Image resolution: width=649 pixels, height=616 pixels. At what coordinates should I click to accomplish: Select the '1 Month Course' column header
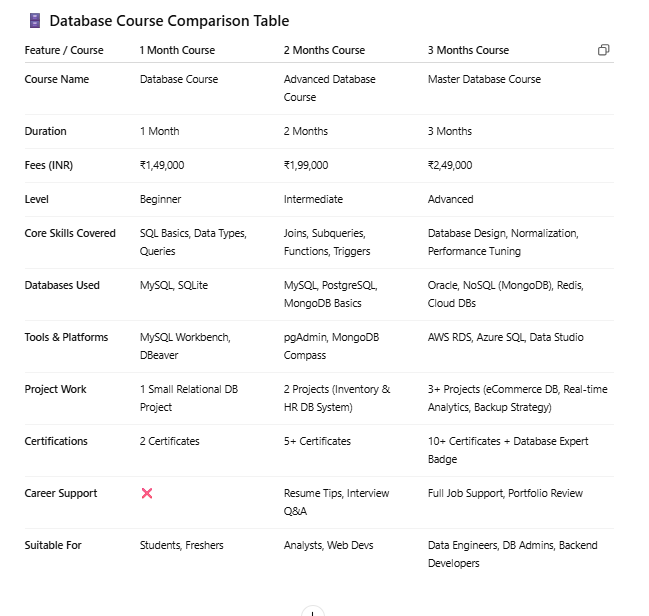(x=177, y=50)
